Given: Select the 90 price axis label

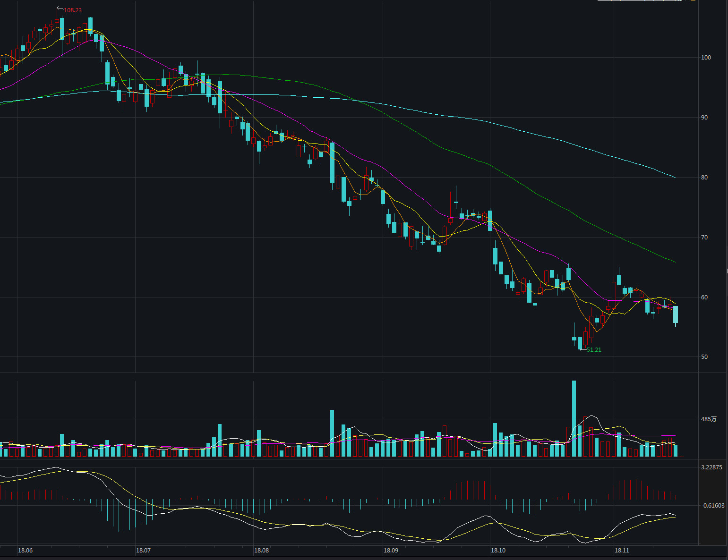Looking at the screenshot, I should click(705, 118).
